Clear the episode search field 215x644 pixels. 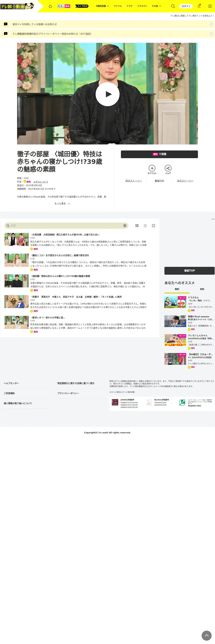(125, 226)
